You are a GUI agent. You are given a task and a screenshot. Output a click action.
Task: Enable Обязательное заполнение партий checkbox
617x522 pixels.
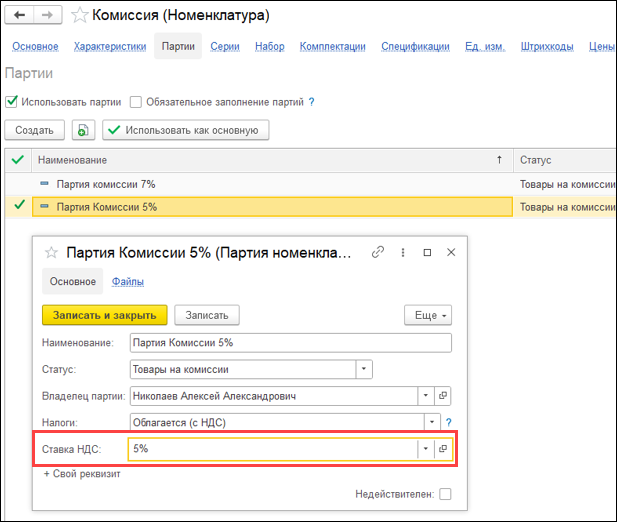point(135,102)
